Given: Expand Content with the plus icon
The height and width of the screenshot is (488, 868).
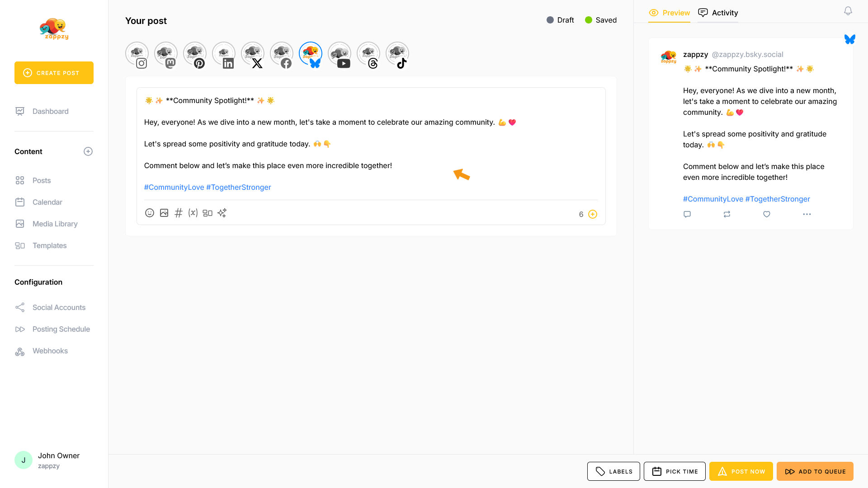Looking at the screenshot, I should (x=88, y=151).
